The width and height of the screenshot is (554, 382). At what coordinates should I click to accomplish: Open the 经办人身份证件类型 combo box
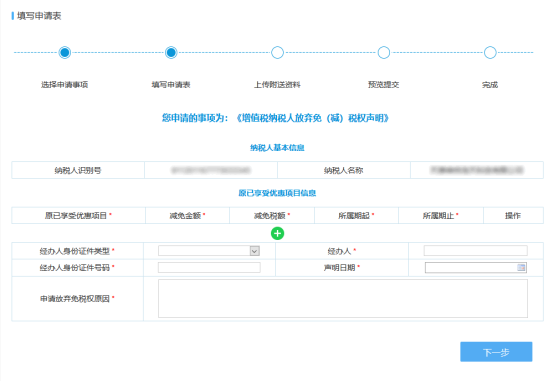[x=209, y=251]
